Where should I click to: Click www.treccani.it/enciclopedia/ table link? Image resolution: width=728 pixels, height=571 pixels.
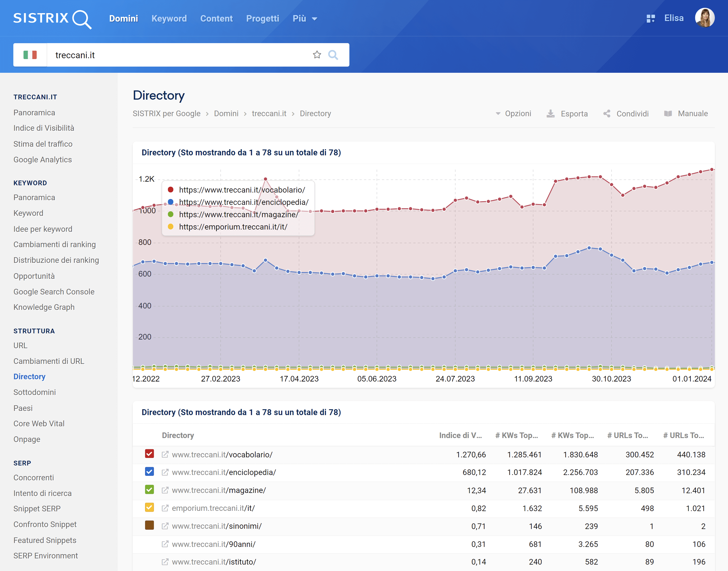coord(224,472)
